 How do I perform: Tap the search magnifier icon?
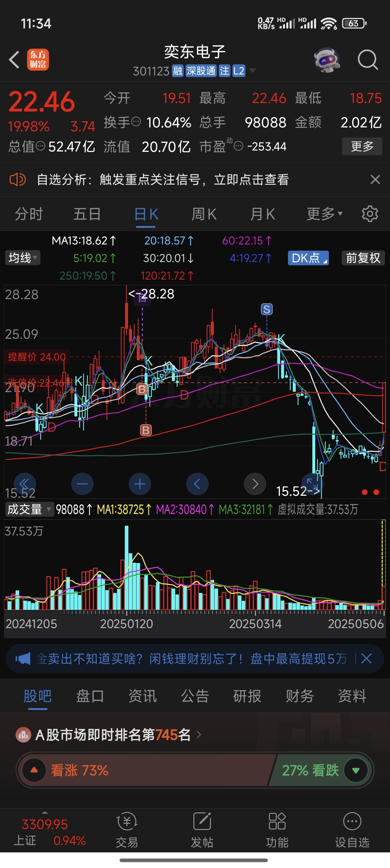click(x=368, y=59)
